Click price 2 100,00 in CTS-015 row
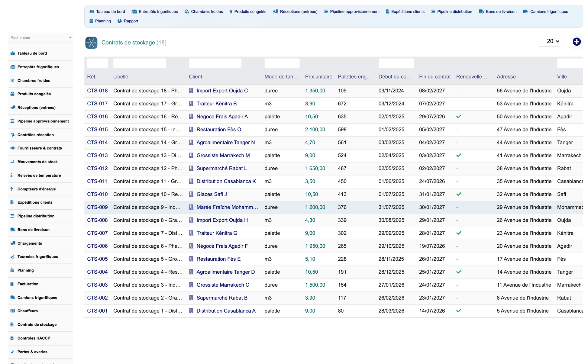The height and width of the screenshot is (364, 588). tap(315, 130)
